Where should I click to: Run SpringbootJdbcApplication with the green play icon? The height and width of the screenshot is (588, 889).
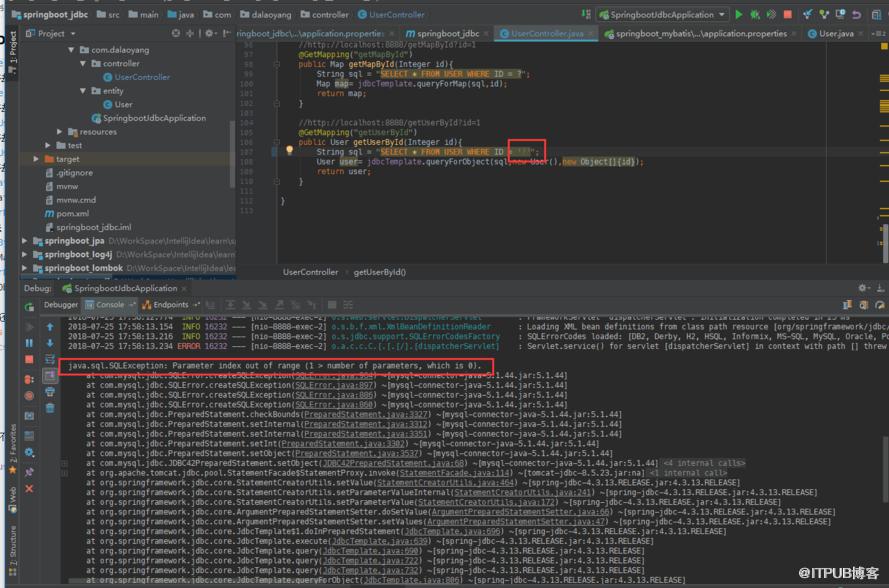(738, 15)
